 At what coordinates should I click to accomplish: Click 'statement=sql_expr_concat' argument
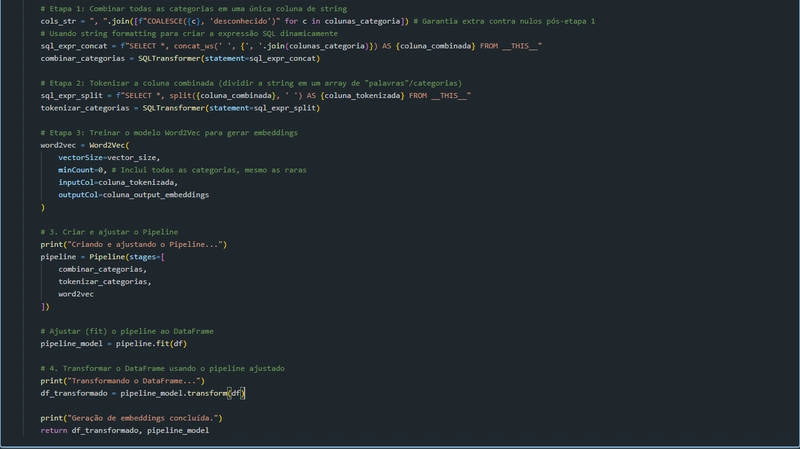(260, 58)
